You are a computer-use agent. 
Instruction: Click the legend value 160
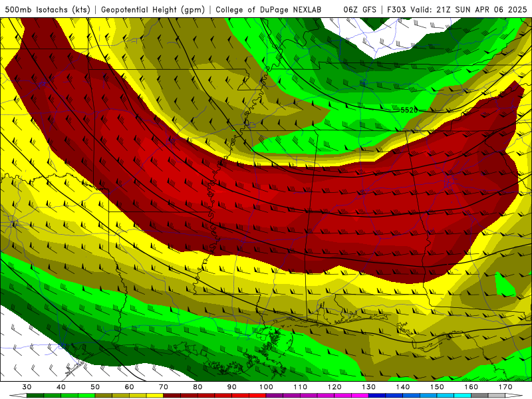tap(471, 387)
